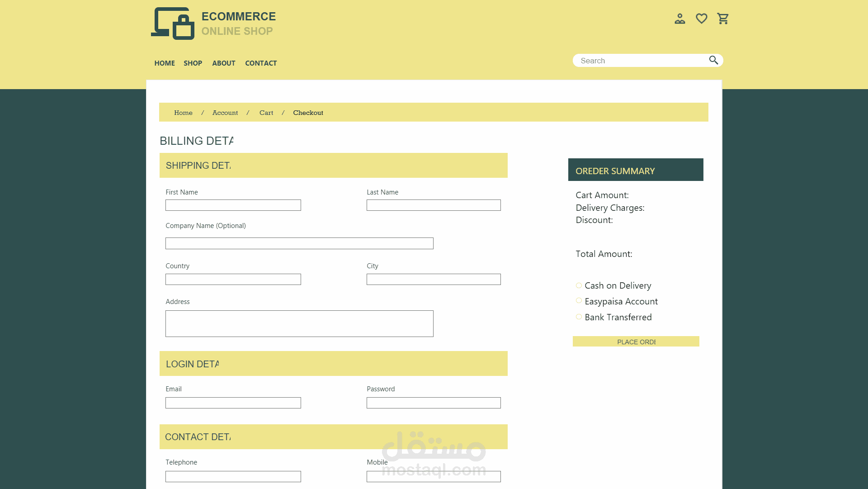Screen dimensions: 868x489
Task: Open the Cart breadcrumb link
Action: coord(266,113)
